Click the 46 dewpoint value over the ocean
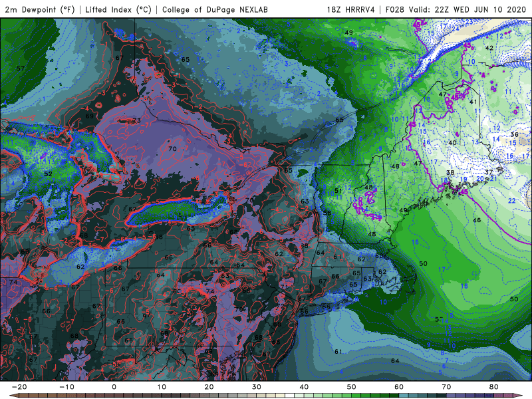This screenshot has height=399, width=532. pos(477,220)
